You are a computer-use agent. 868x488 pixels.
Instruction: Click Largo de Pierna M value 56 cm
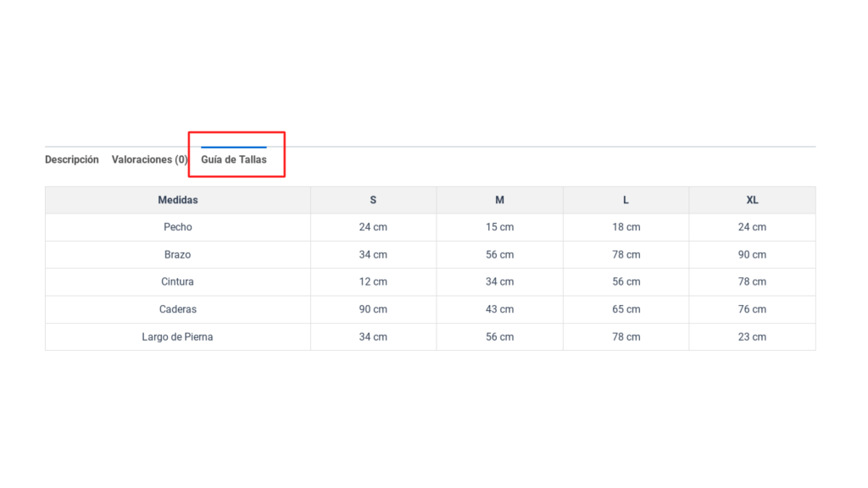[500, 337]
